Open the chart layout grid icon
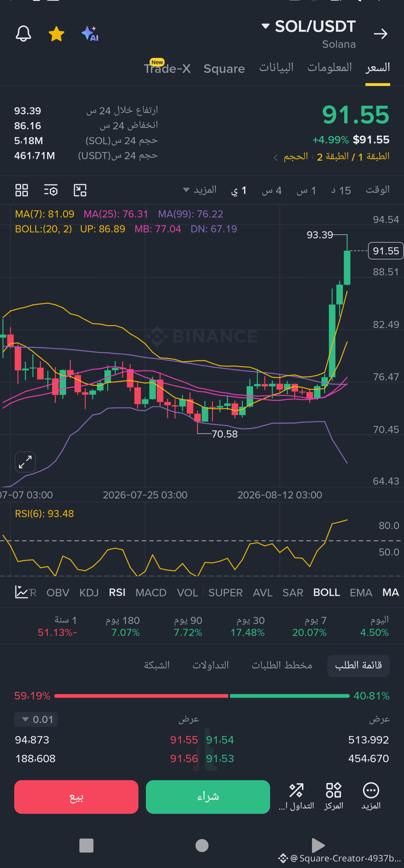404x868 pixels. (x=22, y=190)
